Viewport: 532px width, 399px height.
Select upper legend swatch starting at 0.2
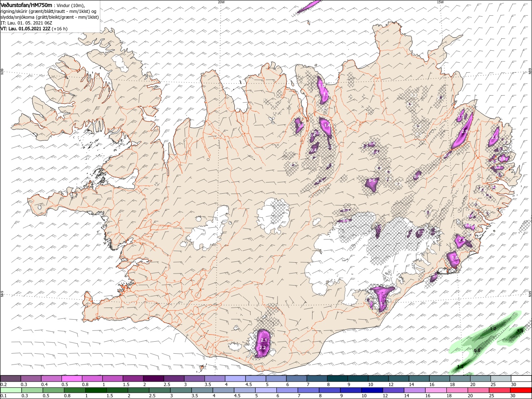point(11,379)
